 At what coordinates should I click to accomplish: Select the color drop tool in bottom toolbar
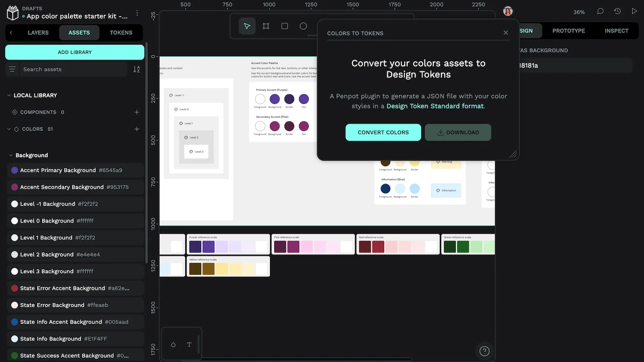(173, 345)
